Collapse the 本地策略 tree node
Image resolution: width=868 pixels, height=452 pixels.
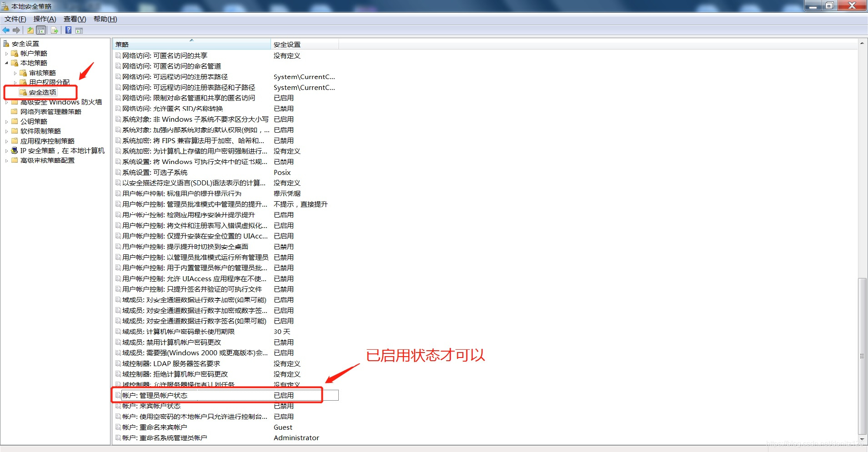click(x=6, y=63)
